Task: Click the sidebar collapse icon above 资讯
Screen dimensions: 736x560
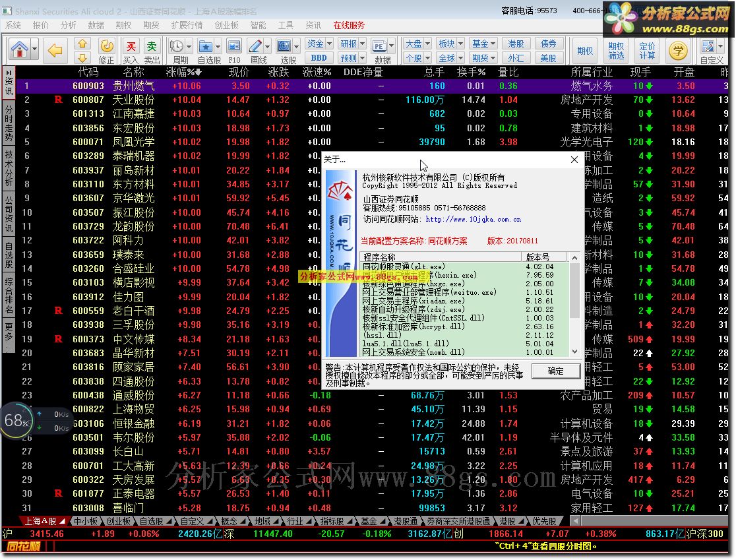Action: (x=9, y=73)
